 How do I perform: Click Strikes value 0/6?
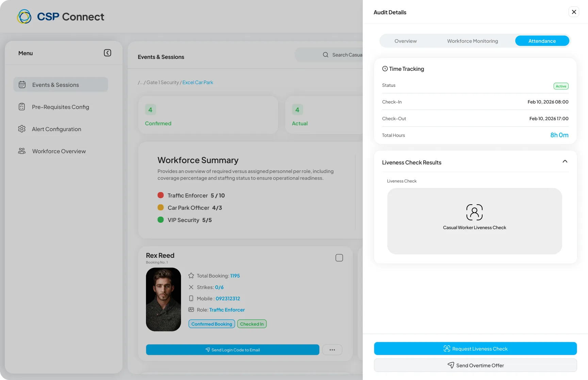coord(219,287)
